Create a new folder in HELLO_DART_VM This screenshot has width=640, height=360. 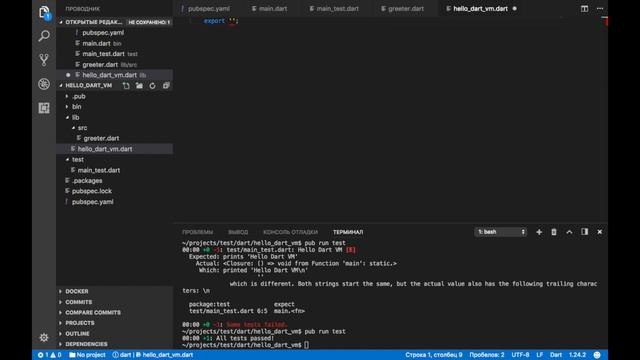pyautogui.click(x=139, y=86)
